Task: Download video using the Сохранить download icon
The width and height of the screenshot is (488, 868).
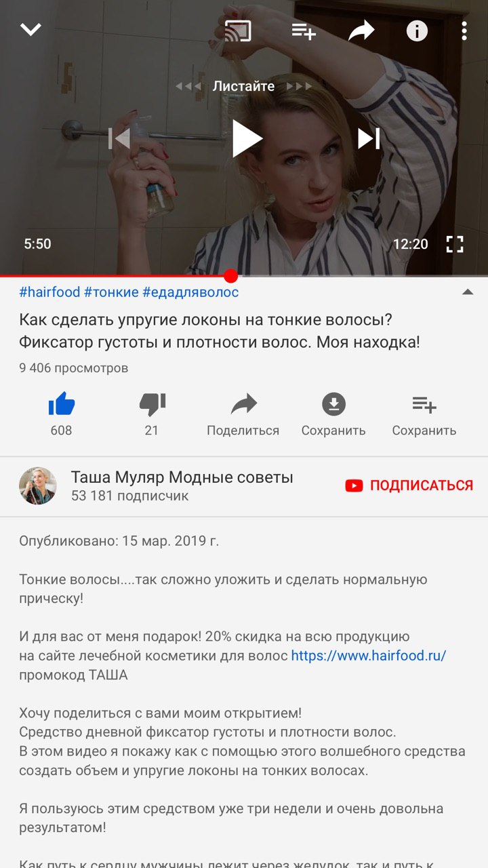Action: 333,414
